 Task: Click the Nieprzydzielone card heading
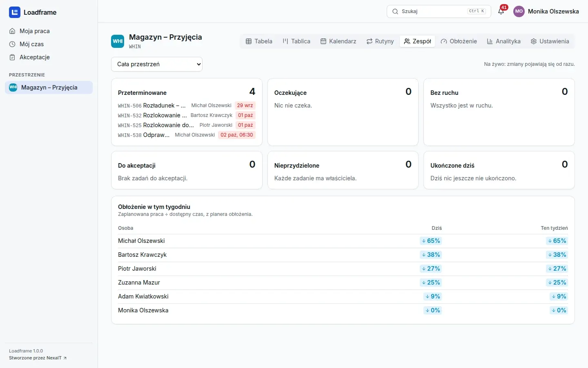[297, 166]
